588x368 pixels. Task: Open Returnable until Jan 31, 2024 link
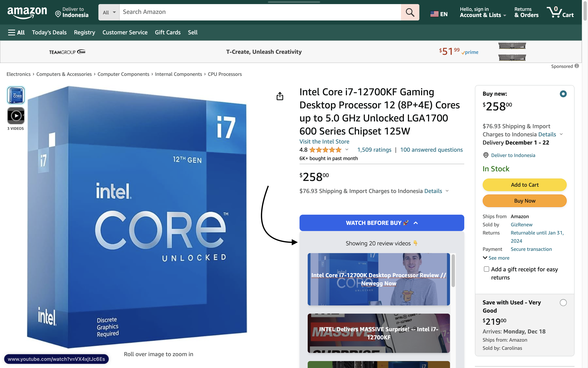point(537,237)
